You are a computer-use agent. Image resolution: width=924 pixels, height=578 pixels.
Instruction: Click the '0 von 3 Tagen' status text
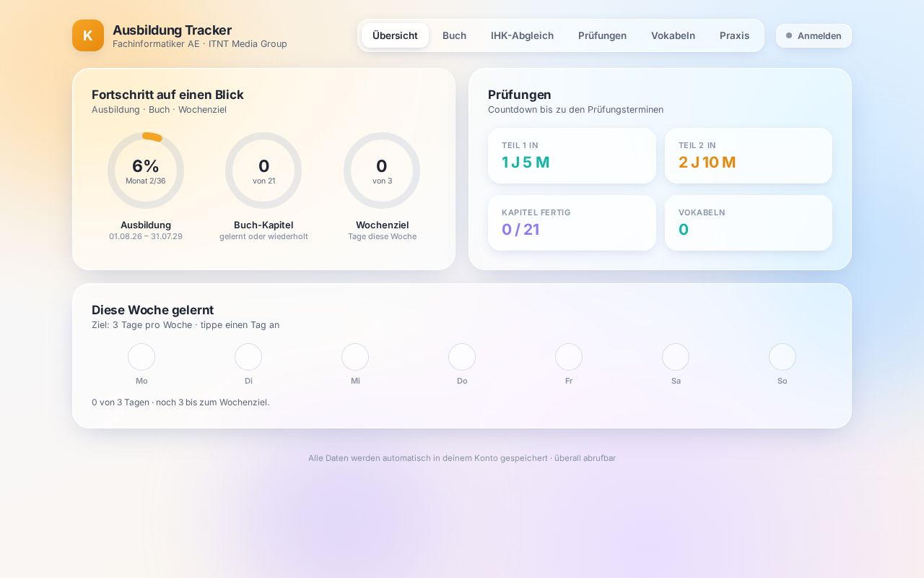click(x=180, y=402)
